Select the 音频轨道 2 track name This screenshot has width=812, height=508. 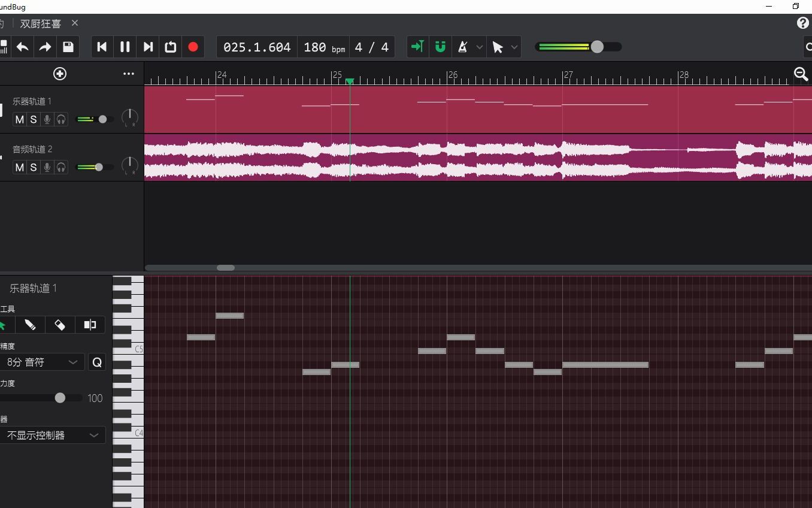pyautogui.click(x=32, y=149)
